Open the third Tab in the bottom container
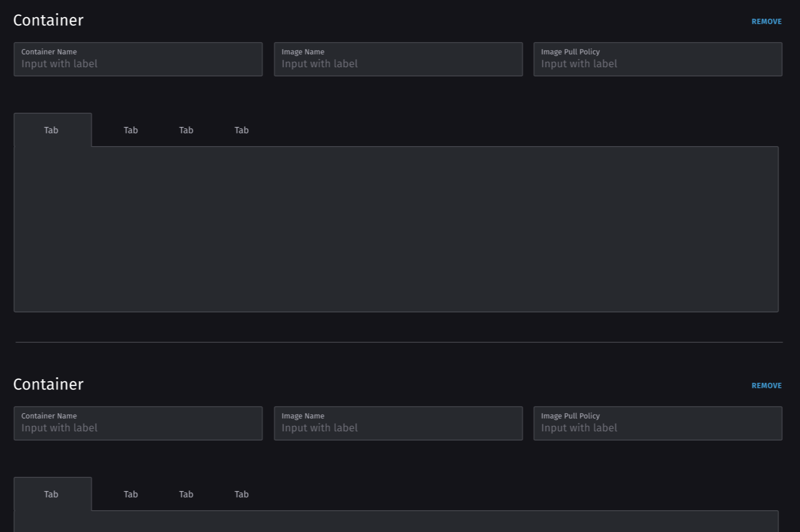The image size is (800, 532). 186,494
